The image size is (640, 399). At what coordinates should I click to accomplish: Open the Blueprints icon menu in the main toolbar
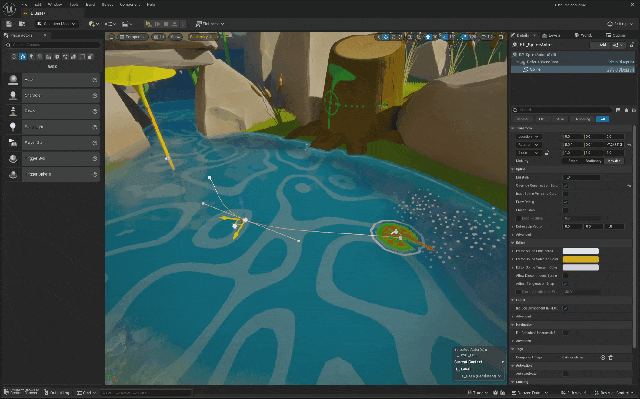[x=110, y=24]
